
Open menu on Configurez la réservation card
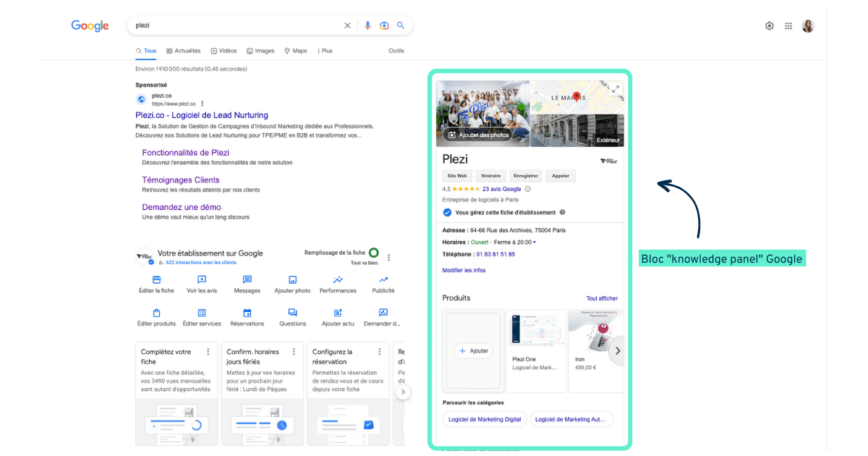(380, 352)
